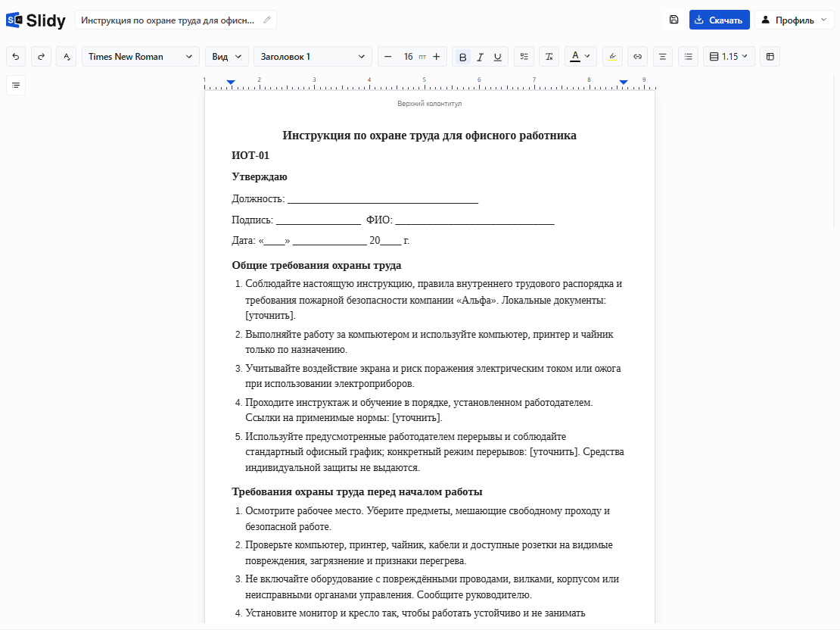
Task: Download the document with Скачать button
Action: pos(719,20)
